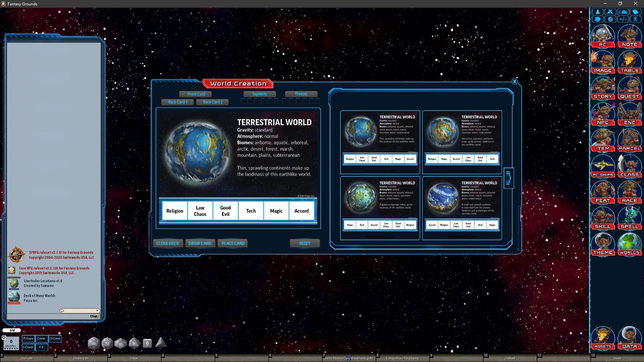Image resolution: width=644 pixels, height=362 pixels.
Task: Open the combat tracker crossed-swords icon
Action: (x=610, y=11)
